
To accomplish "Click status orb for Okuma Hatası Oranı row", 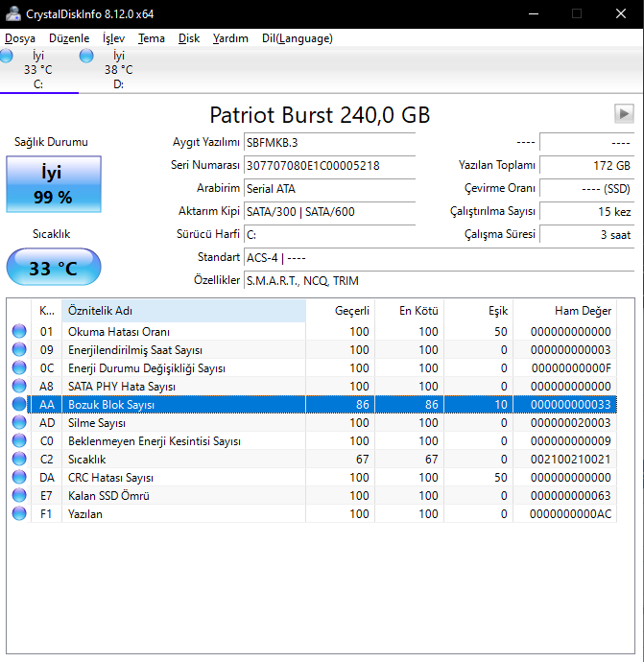I will click(19, 331).
